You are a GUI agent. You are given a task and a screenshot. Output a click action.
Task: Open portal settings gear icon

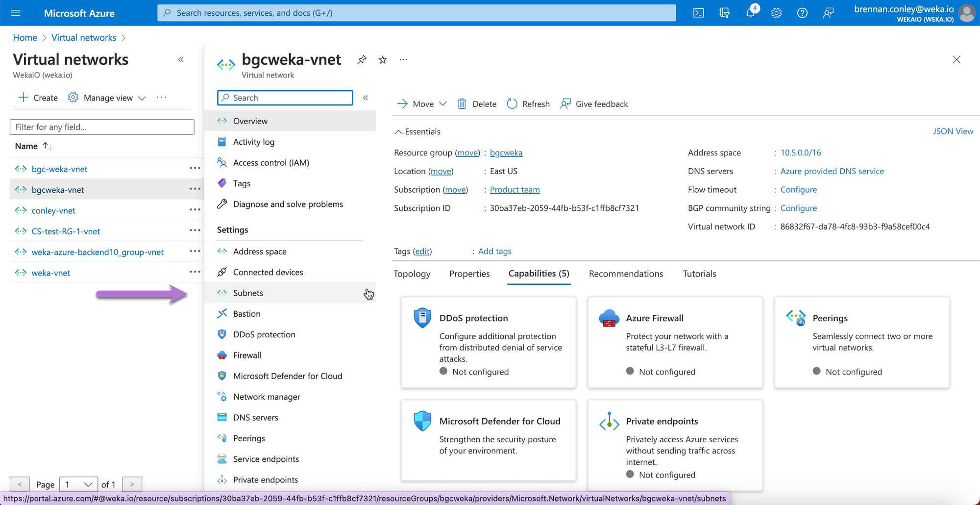click(x=776, y=13)
